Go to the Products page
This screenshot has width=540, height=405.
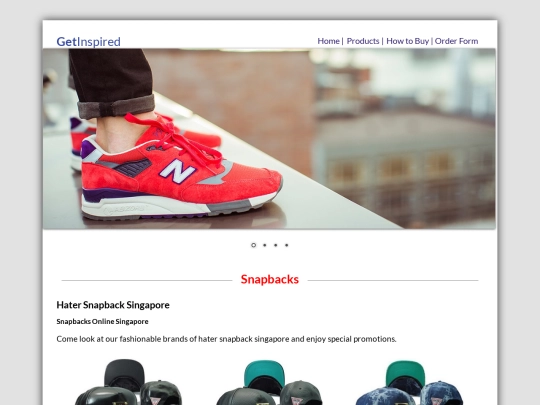click(363, 41)
